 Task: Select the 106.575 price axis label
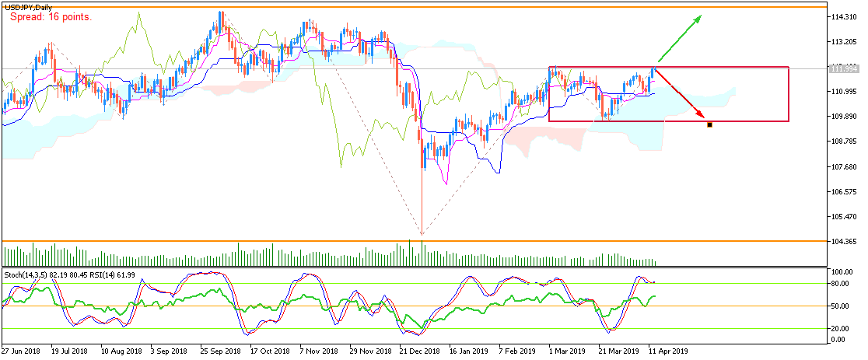(842, 192)
